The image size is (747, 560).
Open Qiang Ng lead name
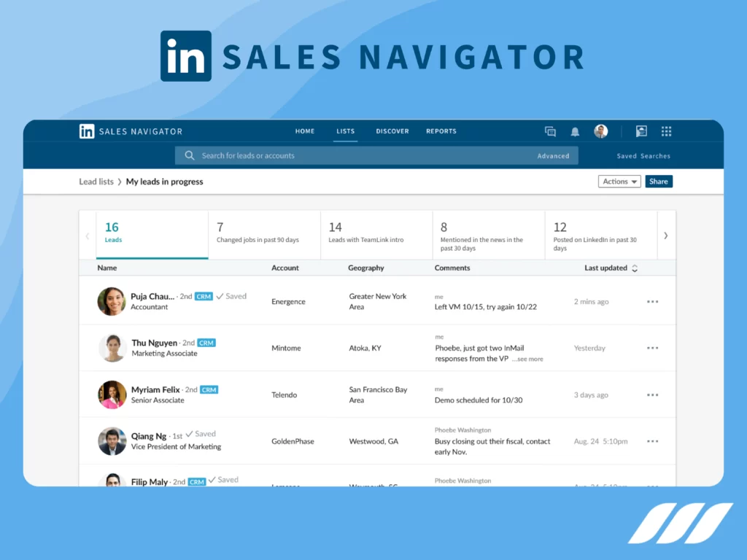pyautogui.click(x=149, y=436)
